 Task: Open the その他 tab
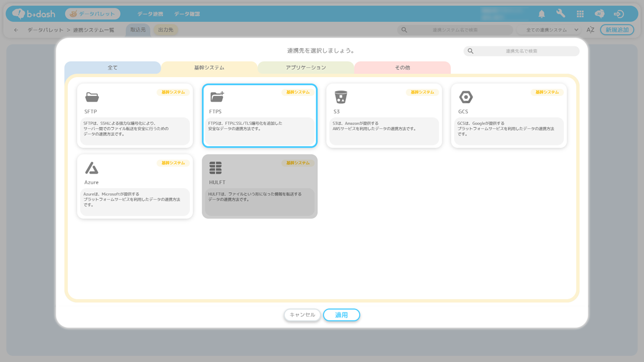click(402, 68)
